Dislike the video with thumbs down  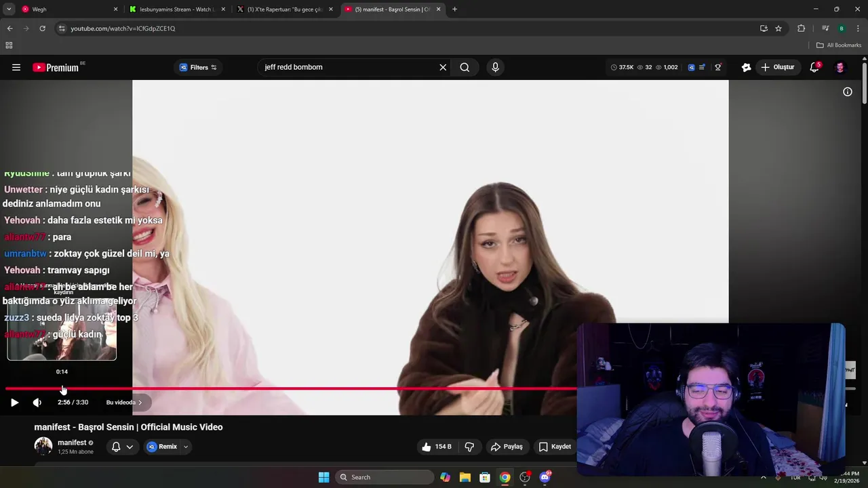(469, 447)
